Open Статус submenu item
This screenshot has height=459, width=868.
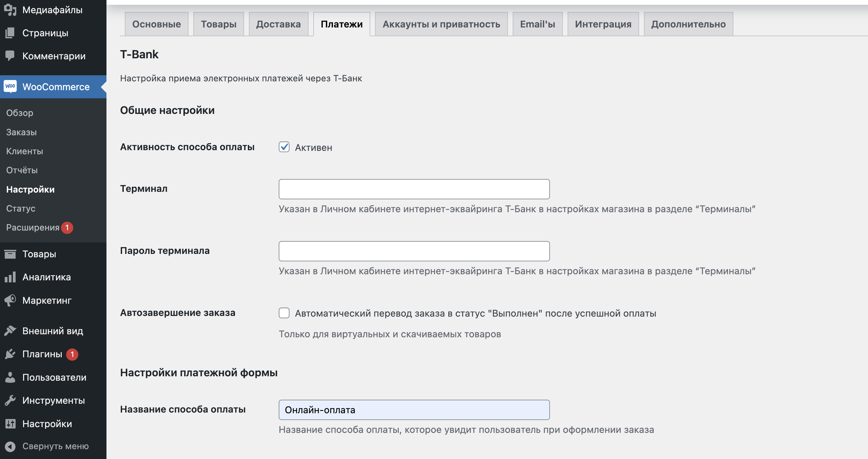tap(21, 208)
